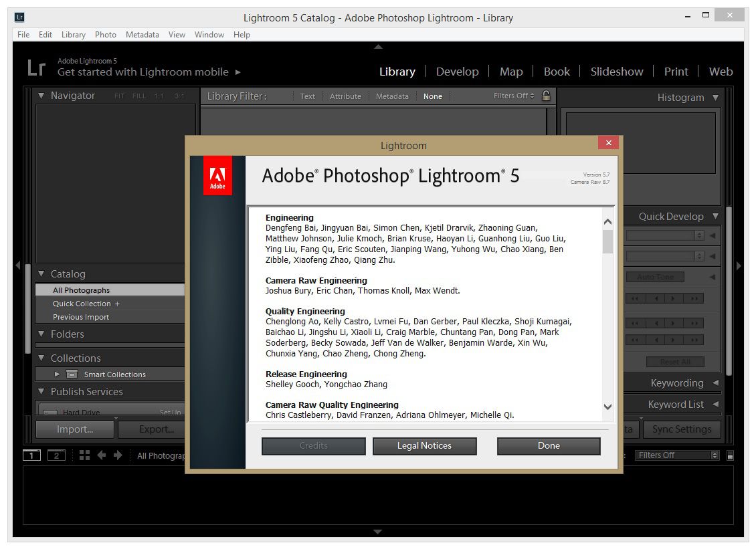Switch to the Book module
The width and height of the screenshot is (756, 549).
click(x=557, y=72)
